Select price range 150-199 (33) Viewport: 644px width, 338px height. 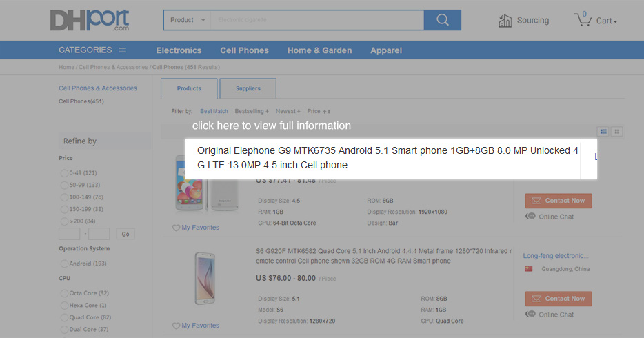pyautogui.click(x=64, y=209)
